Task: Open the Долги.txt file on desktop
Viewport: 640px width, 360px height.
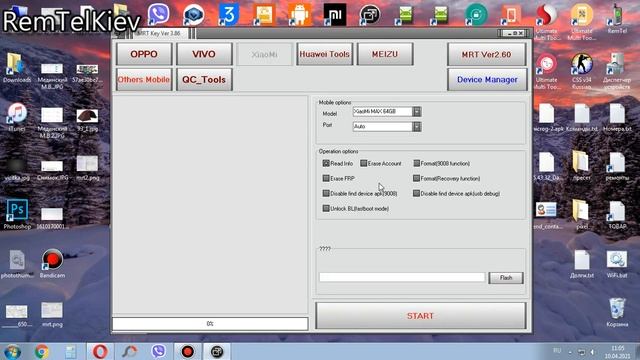Action: (582, 263)
